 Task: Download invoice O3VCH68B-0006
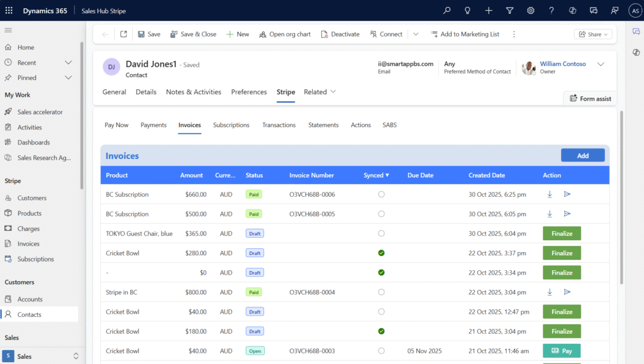tap(550, 194)
